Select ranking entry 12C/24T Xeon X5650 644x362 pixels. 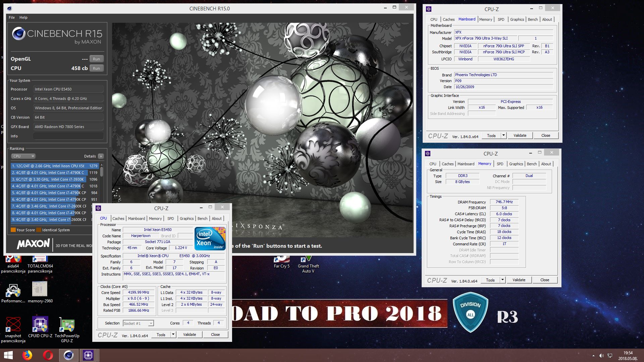[55, 166]
